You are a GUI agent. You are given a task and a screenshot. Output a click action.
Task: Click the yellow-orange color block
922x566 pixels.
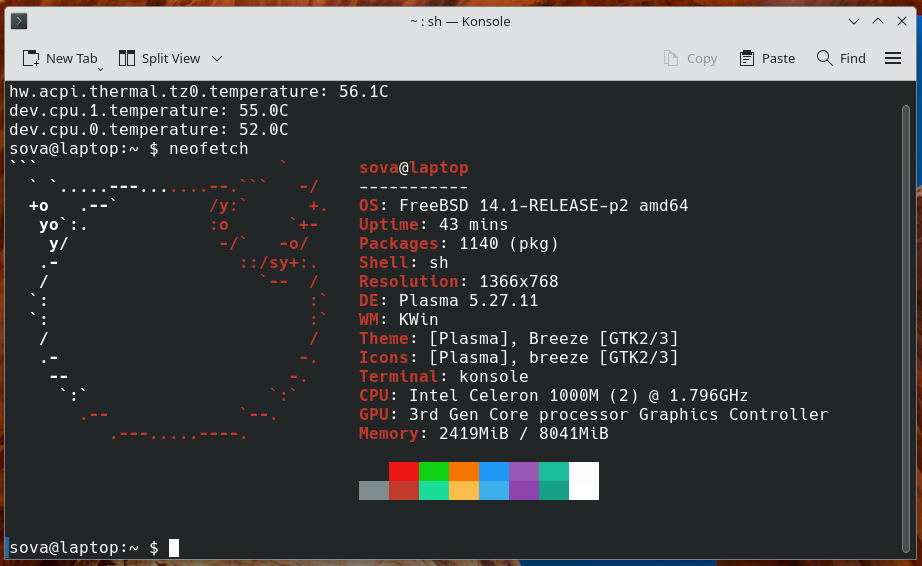(464, 490)
